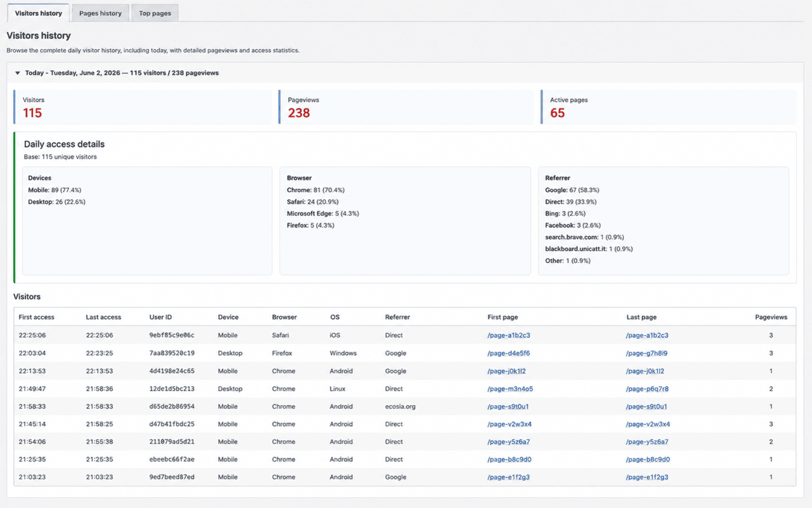Click the ecosia.org referrer cell
The height and width of the screenshot is (508, 812).
click(400, 406)
